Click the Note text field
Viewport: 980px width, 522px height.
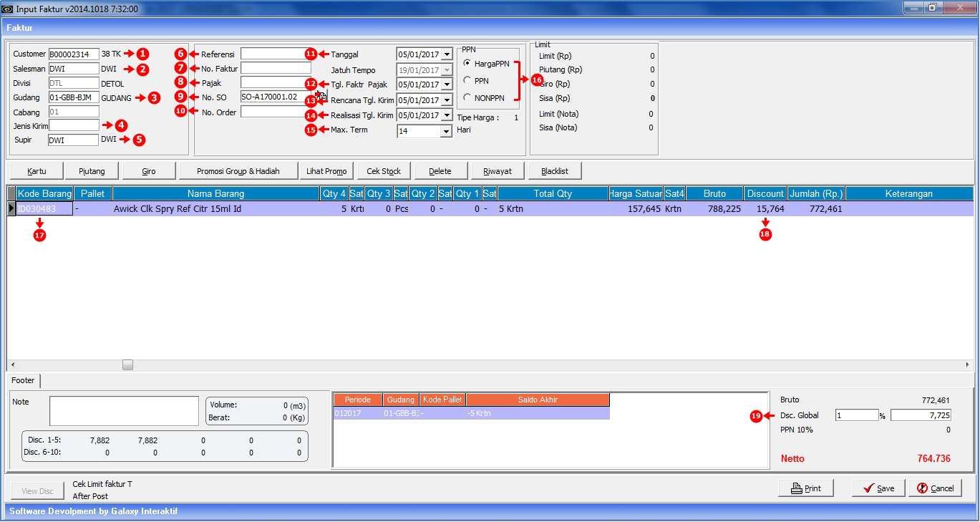pyautogui.click(x=123, y=411)
